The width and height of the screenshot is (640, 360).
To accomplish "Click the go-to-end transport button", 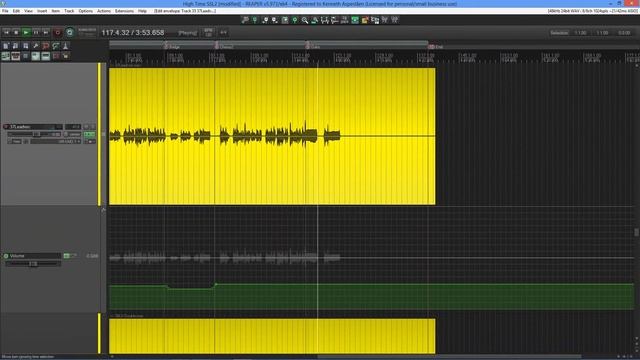I will coord(46,32).
